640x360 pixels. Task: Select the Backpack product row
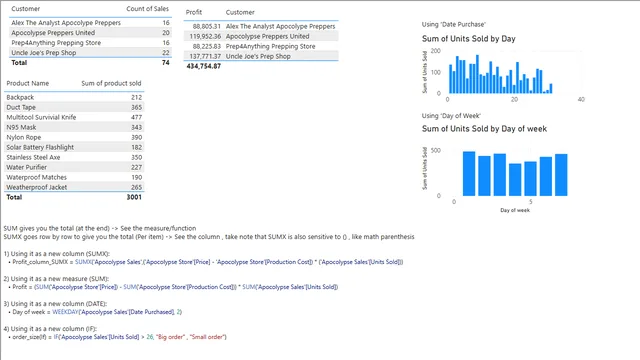click(x=74, y=97)
